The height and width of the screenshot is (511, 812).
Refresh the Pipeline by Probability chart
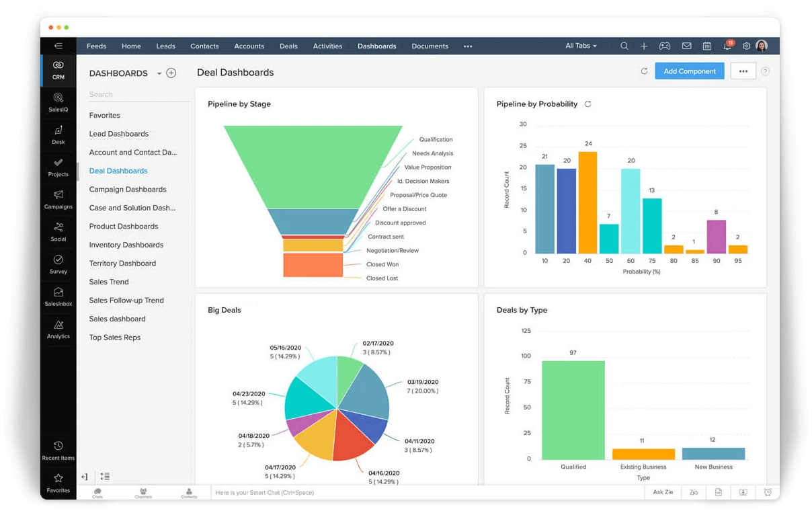tap(587, 104)
